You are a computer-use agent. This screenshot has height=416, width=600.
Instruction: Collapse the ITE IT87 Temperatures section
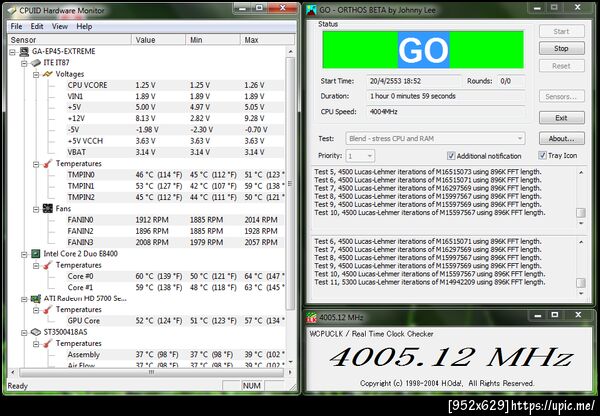(x=36, y=164)
